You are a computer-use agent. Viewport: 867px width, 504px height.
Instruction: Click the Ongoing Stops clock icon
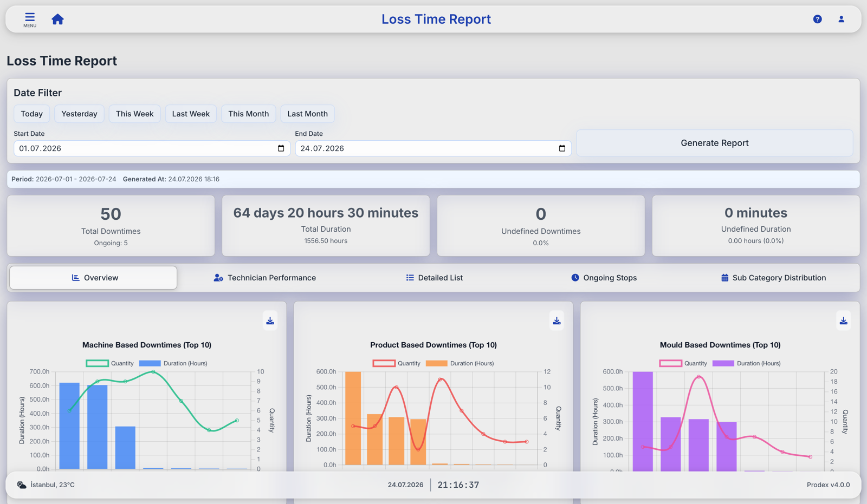[x=575, y=278]
